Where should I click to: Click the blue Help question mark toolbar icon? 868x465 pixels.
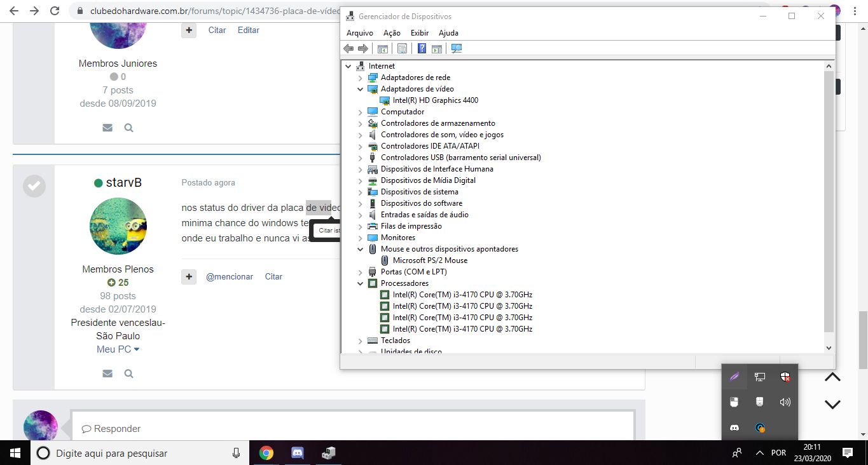422,49
